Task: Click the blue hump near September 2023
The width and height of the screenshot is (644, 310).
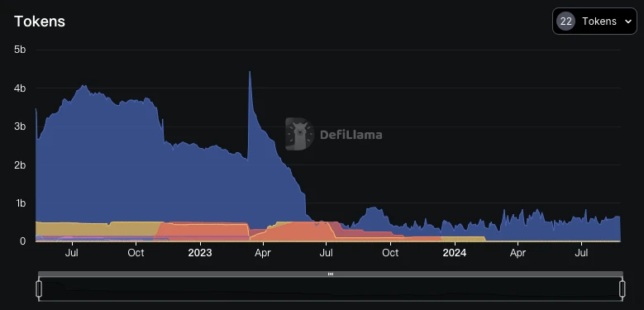Action: click(372, 217)
